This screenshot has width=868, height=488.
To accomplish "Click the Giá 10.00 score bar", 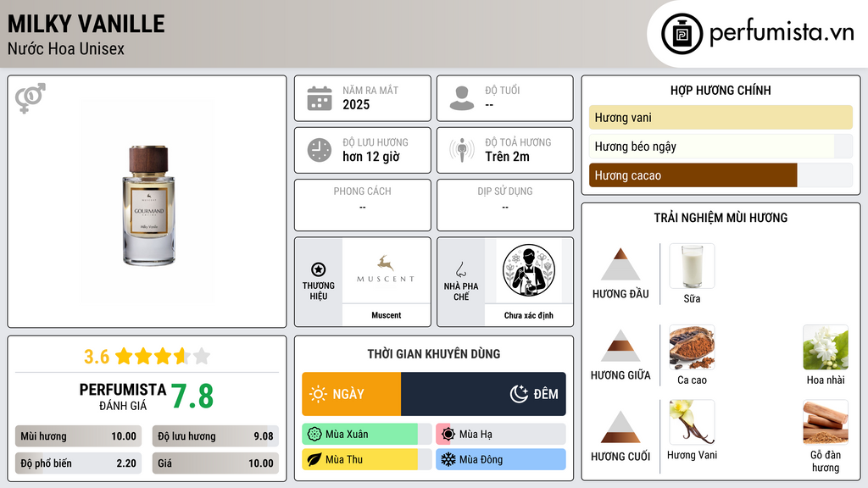I will [215, 463].
